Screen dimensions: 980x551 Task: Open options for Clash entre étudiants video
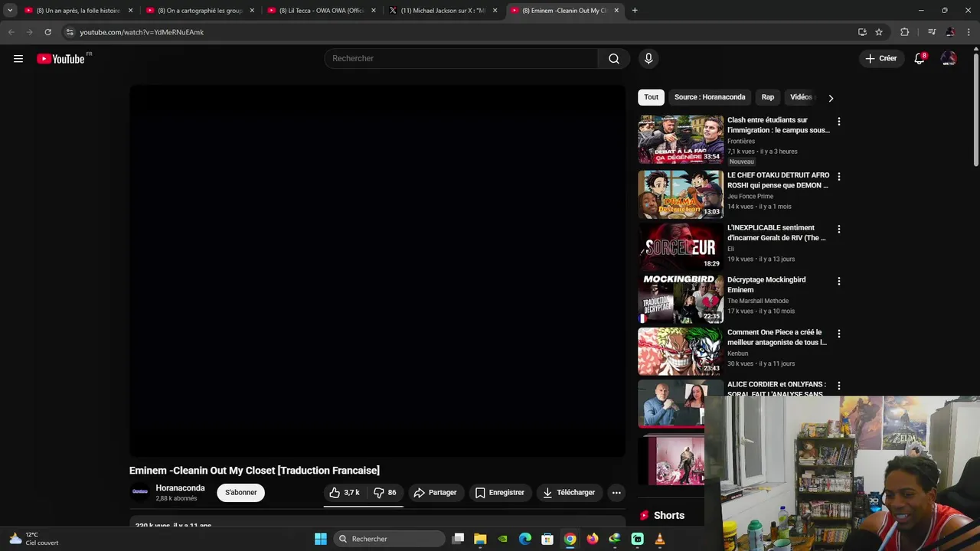(x=839, y=122)
